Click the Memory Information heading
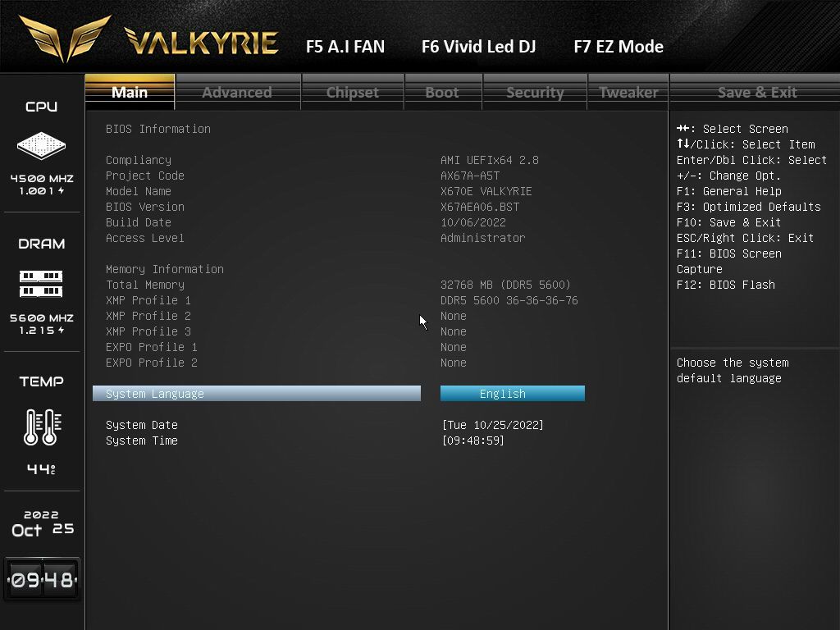Image resolution: width=840 pixels, height=630 pixels. [164, 269]
